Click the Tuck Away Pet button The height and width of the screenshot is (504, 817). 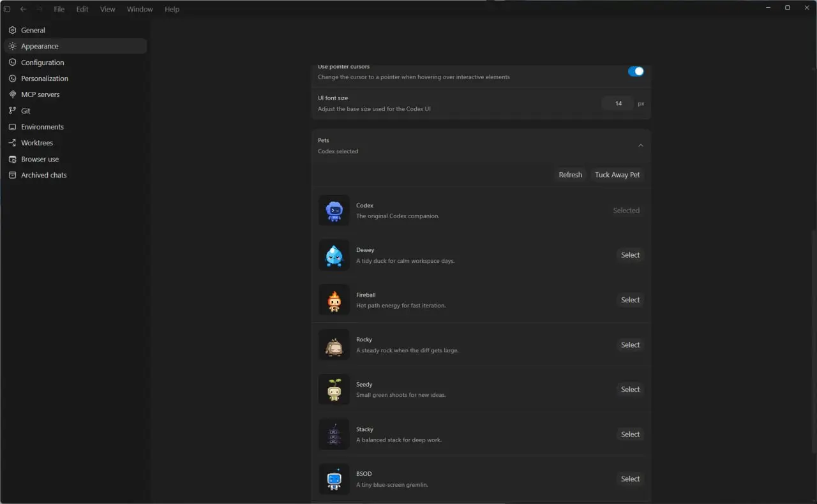617,175
